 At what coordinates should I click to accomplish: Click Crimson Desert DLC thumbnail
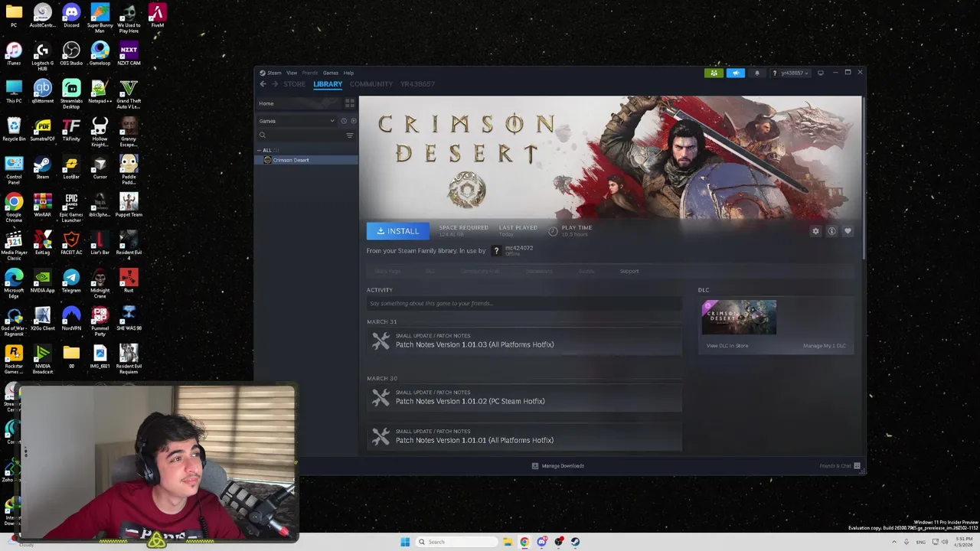[x=739, y=318]
